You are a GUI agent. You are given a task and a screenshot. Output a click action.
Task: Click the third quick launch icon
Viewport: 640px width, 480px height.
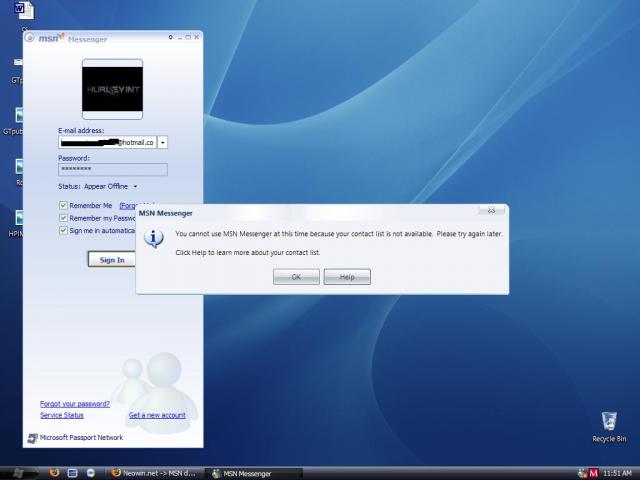click(x=91, y=473)
